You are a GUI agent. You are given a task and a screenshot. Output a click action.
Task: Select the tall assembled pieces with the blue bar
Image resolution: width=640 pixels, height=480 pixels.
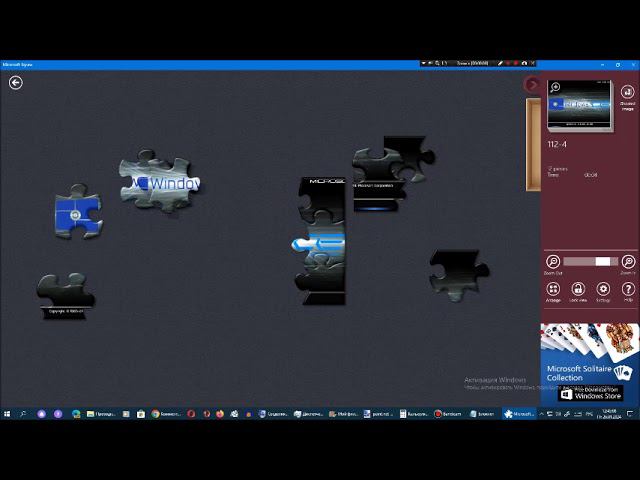[321, 241]
